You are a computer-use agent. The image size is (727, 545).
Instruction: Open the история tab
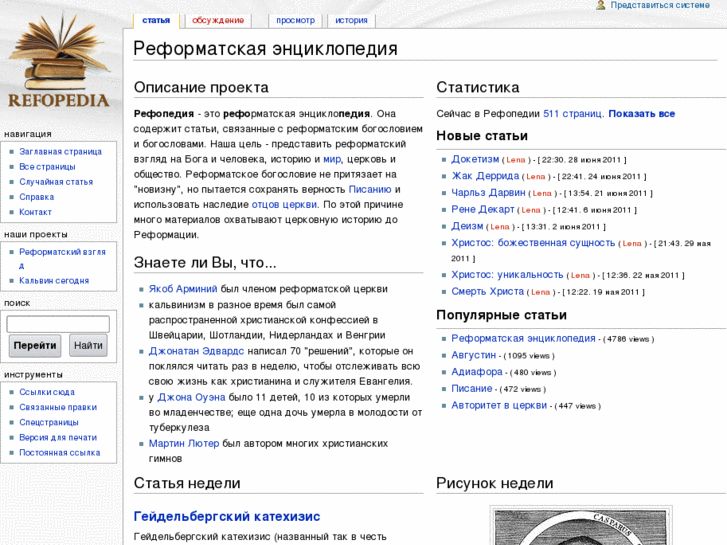tap(351, 20)
